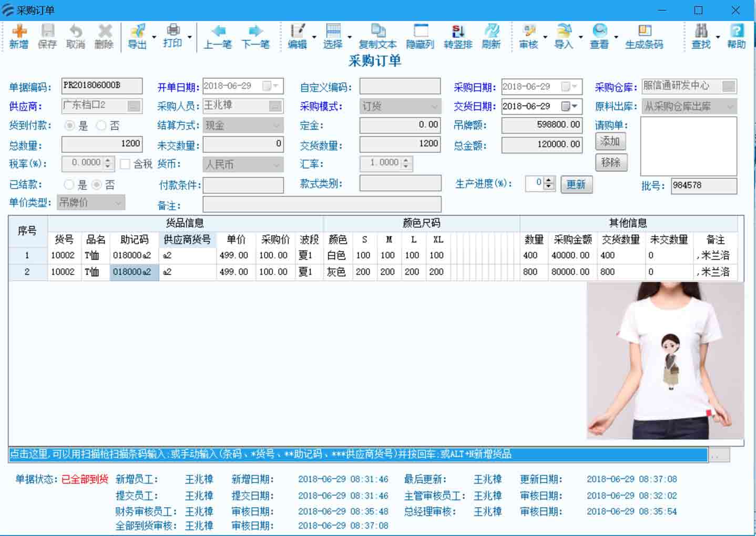Select 白色 color cell in row 1
Image resolution: width=756 pixels, height=536 pixels.
coord(338,255)
